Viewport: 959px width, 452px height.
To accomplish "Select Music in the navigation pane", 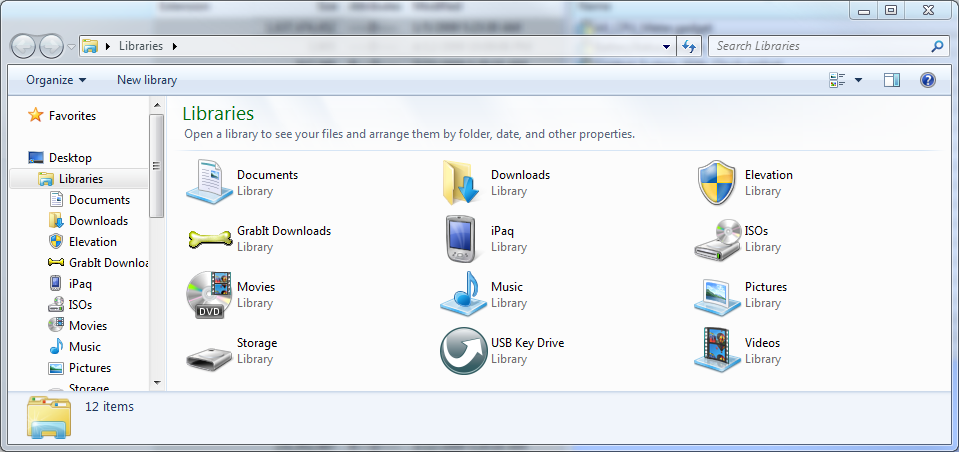I will [x=84, y=347].
